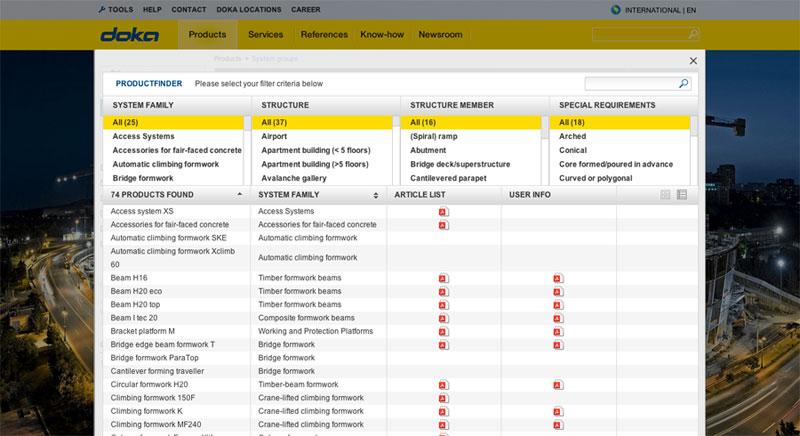
Task: Open Article List PDF for Beam H20 eco
Action: tap(443, 292)
